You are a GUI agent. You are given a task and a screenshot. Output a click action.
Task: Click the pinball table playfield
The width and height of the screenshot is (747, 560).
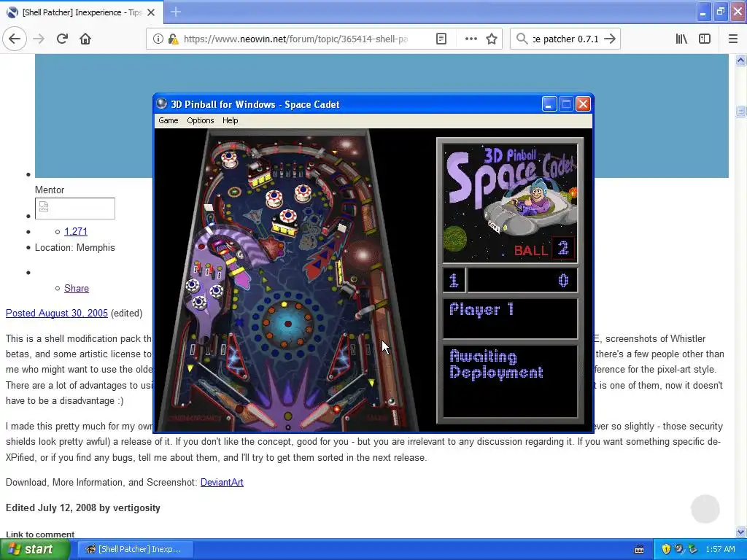click(287, 279)
